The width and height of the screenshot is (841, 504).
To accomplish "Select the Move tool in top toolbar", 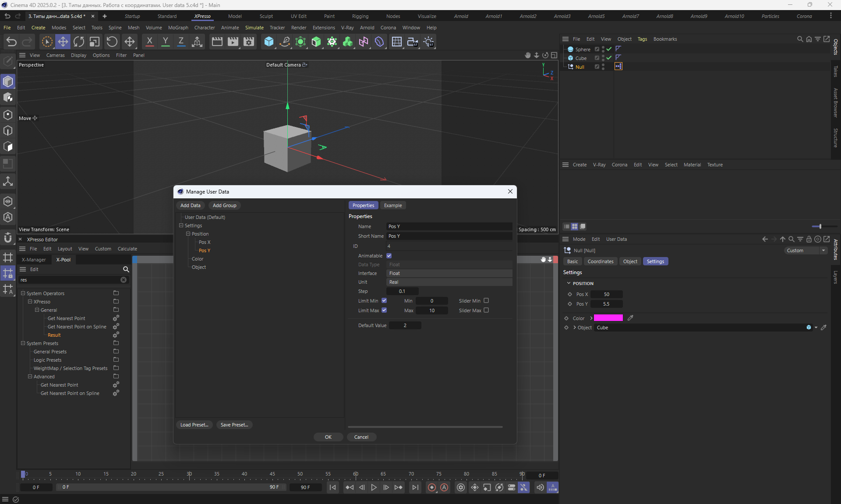I will (63, 42).
